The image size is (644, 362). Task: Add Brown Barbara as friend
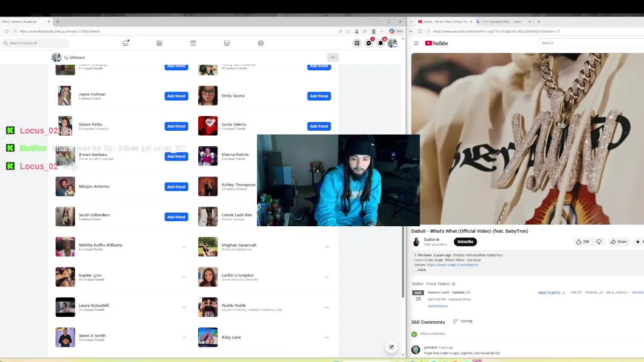[x=176, y=156]
